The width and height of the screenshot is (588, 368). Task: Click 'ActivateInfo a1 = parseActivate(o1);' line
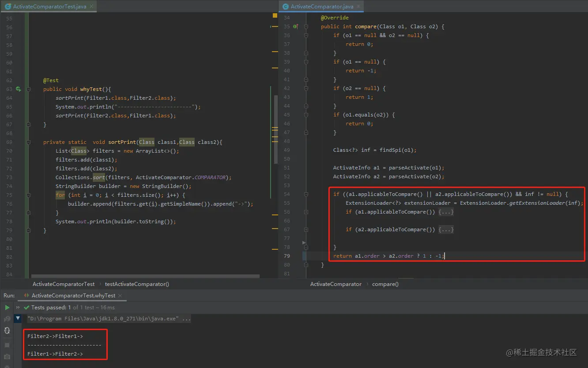click(389, 168)
